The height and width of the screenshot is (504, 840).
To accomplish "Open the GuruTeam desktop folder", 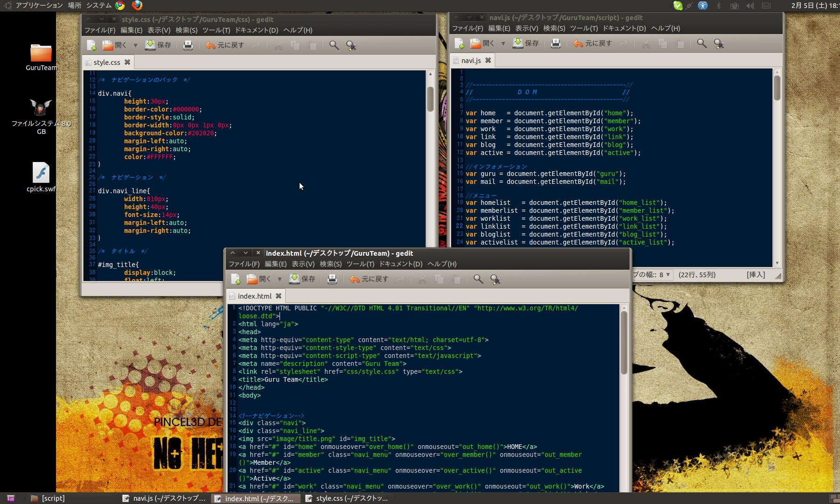I will (x=41, y=57).
